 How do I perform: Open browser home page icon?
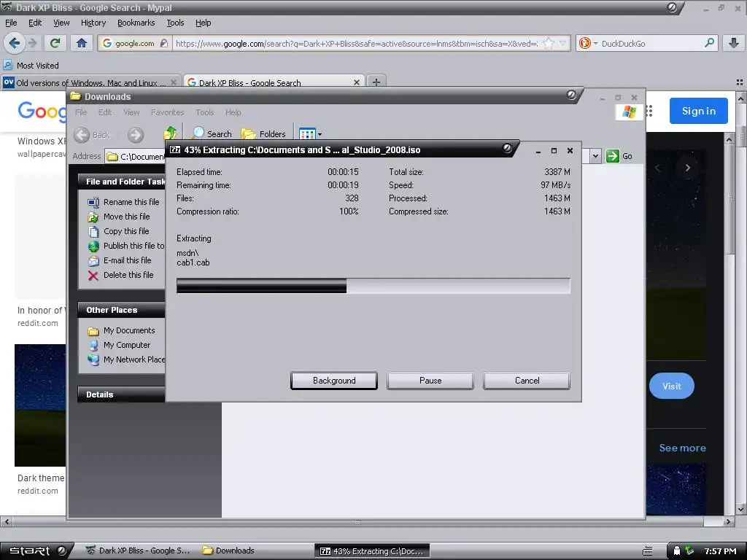82,43
